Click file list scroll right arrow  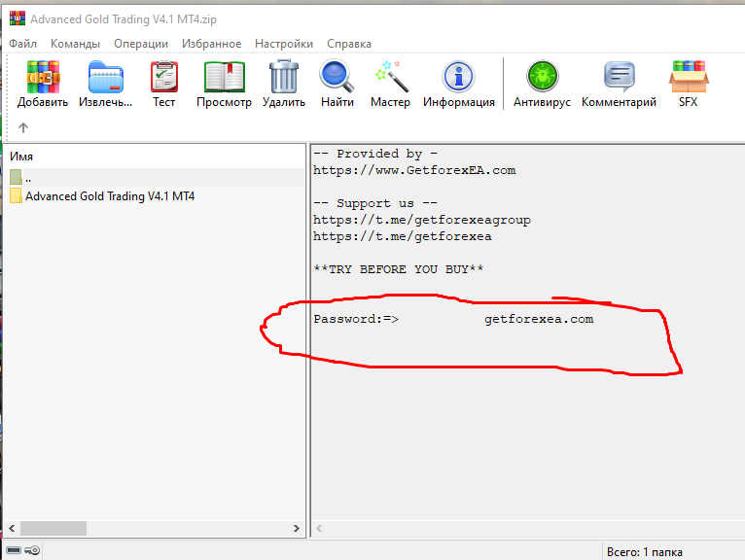296,528
